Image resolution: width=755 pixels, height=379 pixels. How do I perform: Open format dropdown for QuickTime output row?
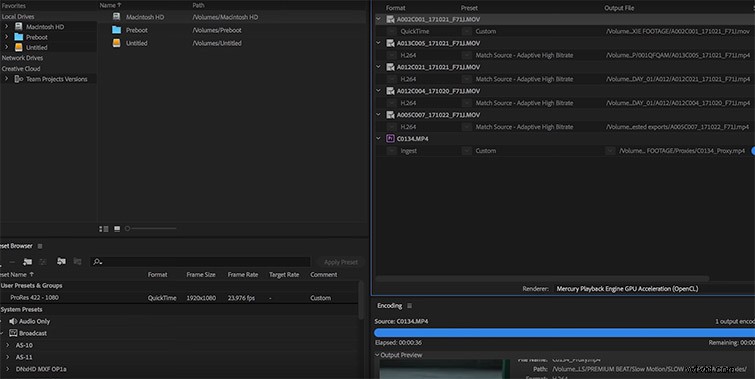[x=392, y=31]
